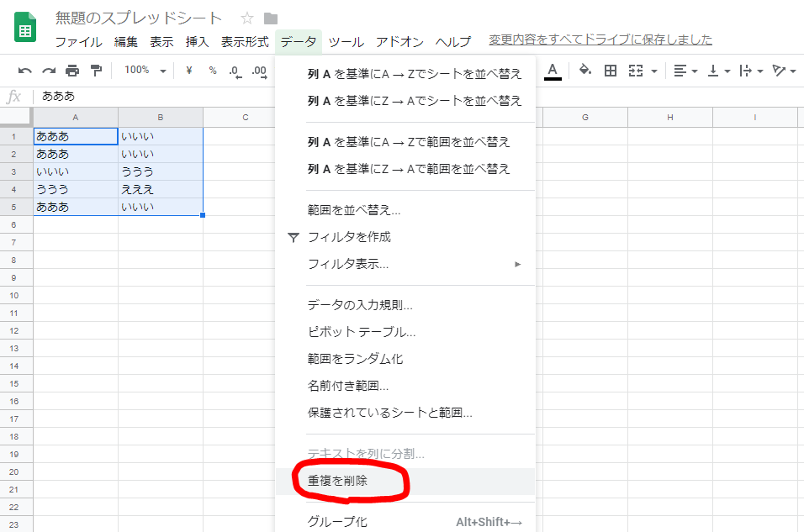Open merge cells dropdown arrow
Screen dimensions: 804x532
coord(654,71)
